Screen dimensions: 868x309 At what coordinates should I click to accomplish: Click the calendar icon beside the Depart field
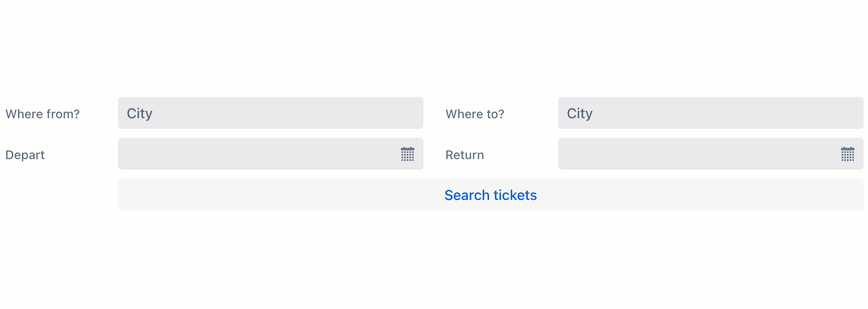pos(408,154)
